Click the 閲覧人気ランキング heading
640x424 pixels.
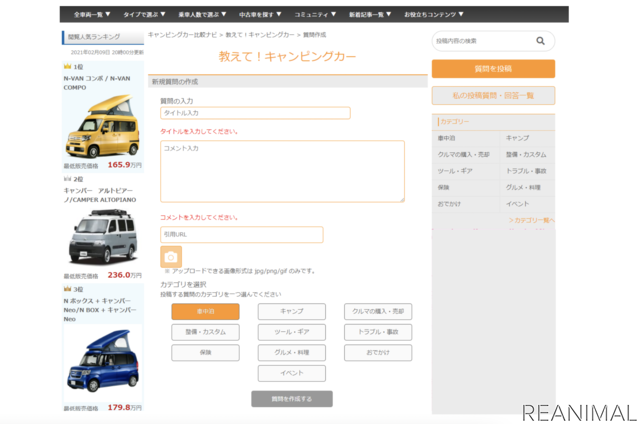[94, 37]
